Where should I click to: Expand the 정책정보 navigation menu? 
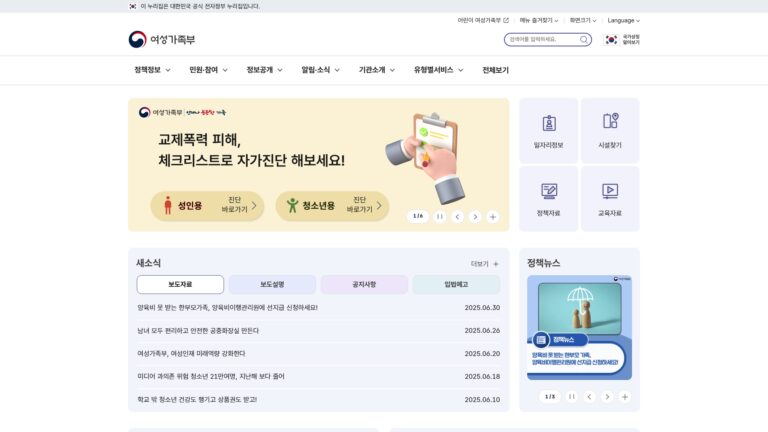click(x=152, y=70)
